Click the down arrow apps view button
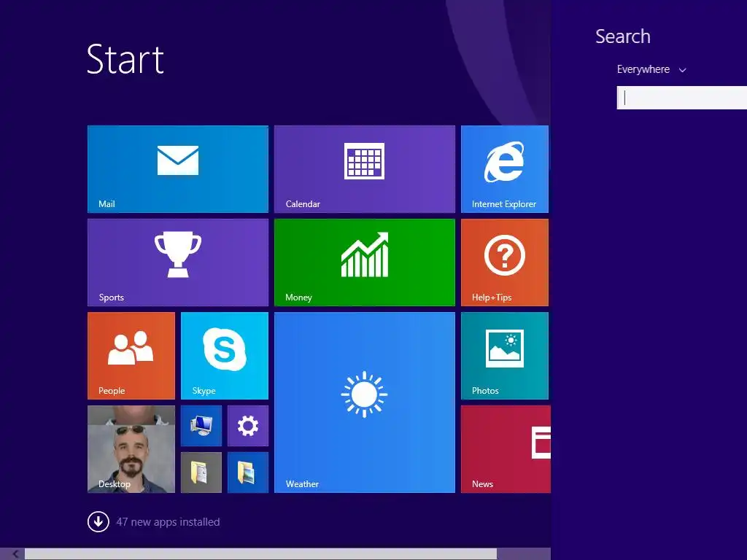This screenshot has height=560, width=747. (98, 522)
